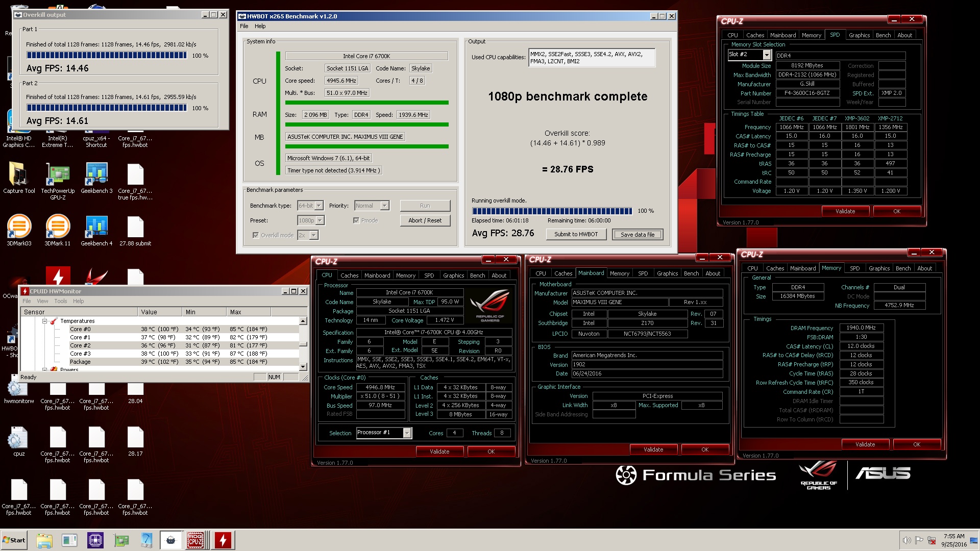The image size is (980, 551).
Task: Open the Priority Normal dropdown
Action: (384, 206)
